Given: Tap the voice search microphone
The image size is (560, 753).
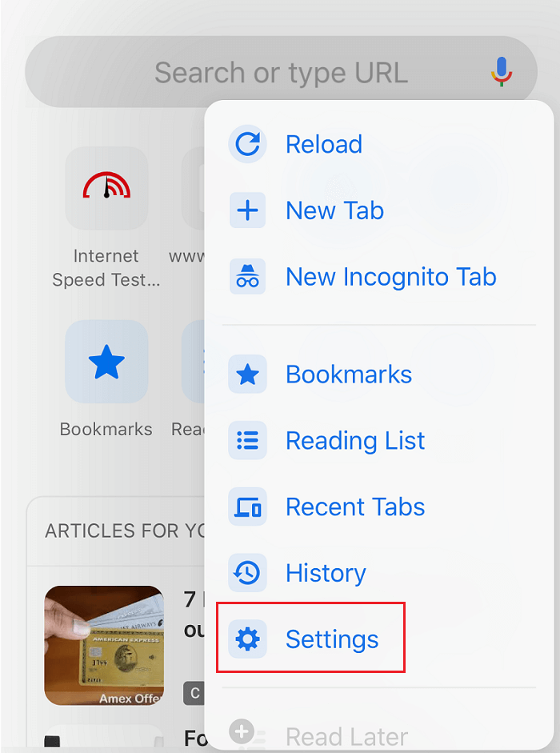Looking at the screenshot, I should (502, 72).
